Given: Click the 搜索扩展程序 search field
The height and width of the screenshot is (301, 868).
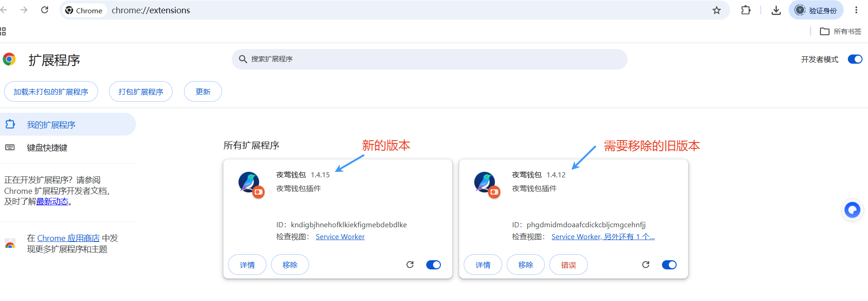Looking at the screenshot, I should pos(429,59).
